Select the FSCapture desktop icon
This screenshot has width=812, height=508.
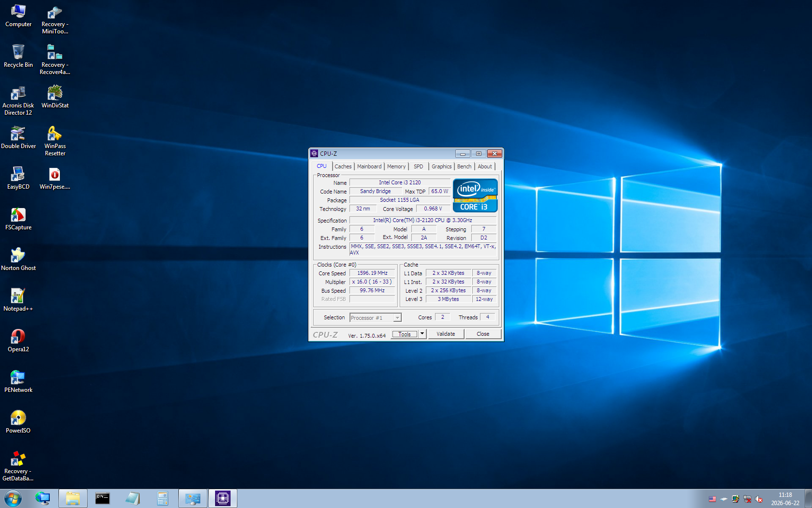click(18, 219)
